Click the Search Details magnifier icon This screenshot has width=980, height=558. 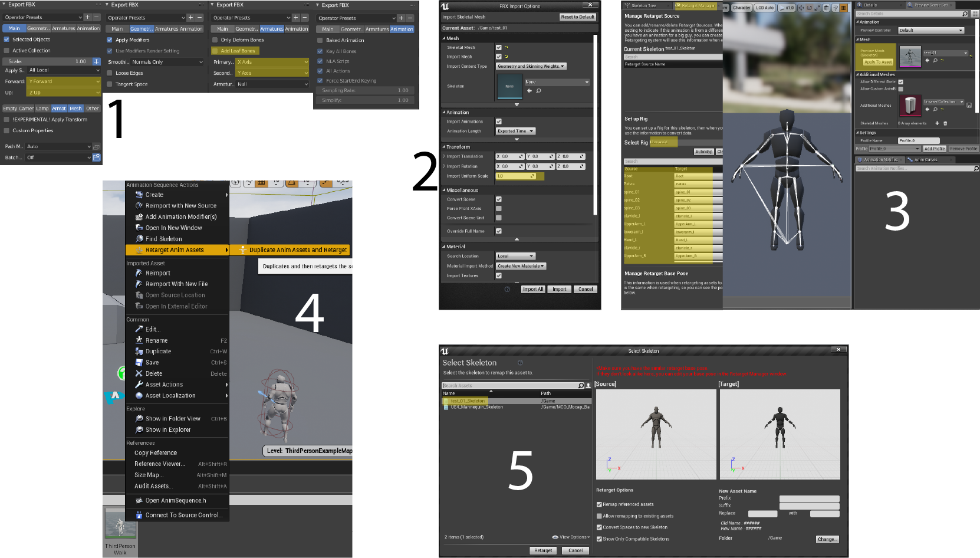(x=965, y=14)
